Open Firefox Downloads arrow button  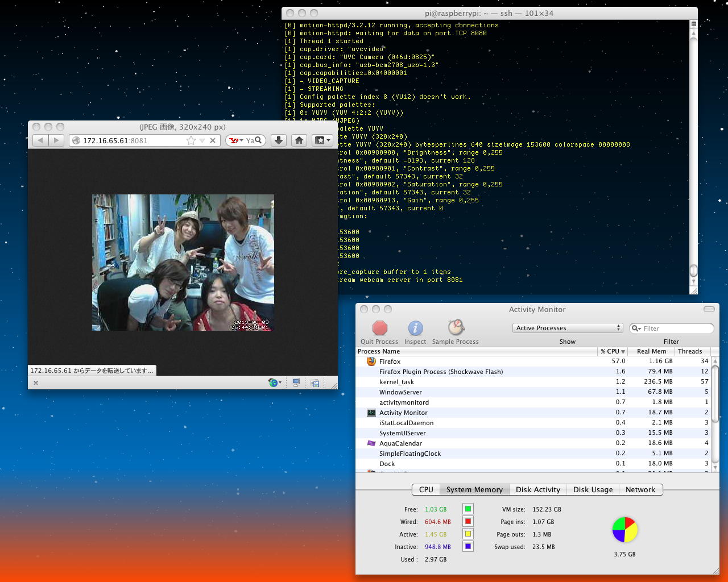pos(279,140)
